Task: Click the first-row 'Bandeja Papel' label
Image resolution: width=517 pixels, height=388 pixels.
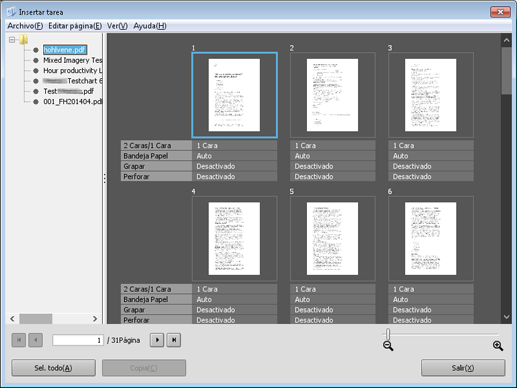Action: (x=156, y=156)
